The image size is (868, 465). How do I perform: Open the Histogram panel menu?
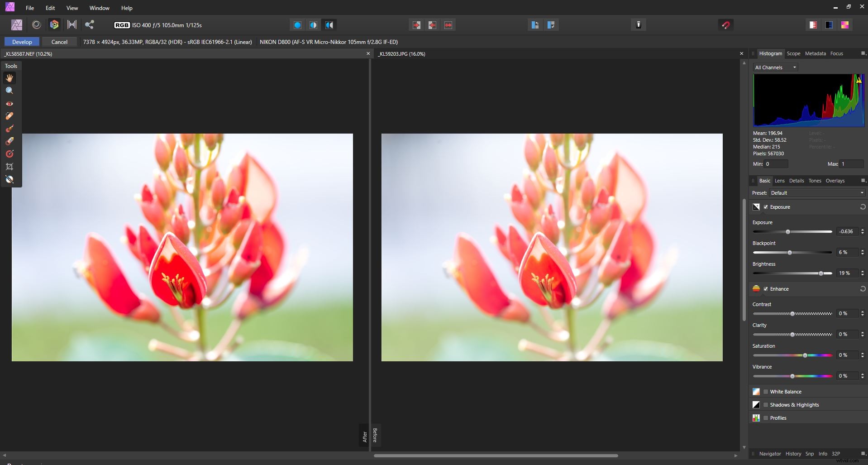tap(863, 53)
